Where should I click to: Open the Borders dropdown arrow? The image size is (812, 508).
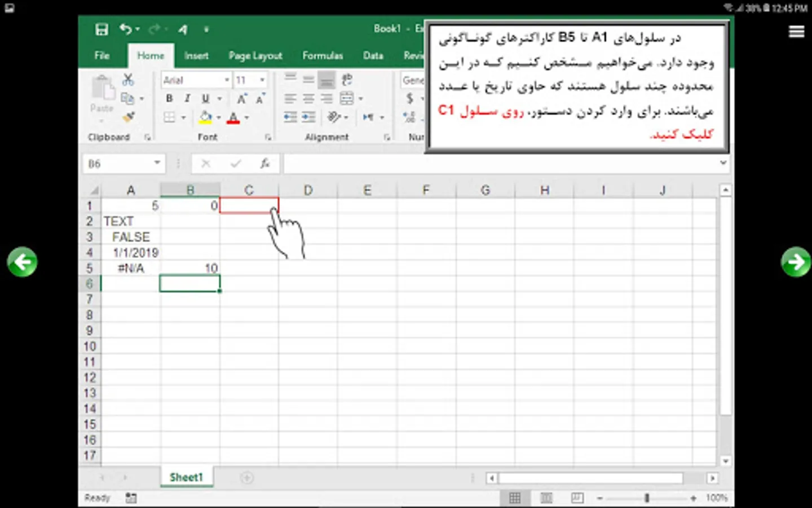183,117
